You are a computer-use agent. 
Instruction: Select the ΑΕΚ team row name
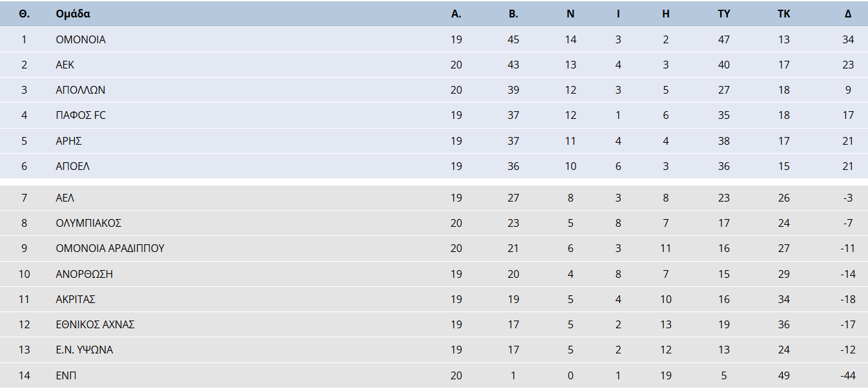(x=65, y=65)
